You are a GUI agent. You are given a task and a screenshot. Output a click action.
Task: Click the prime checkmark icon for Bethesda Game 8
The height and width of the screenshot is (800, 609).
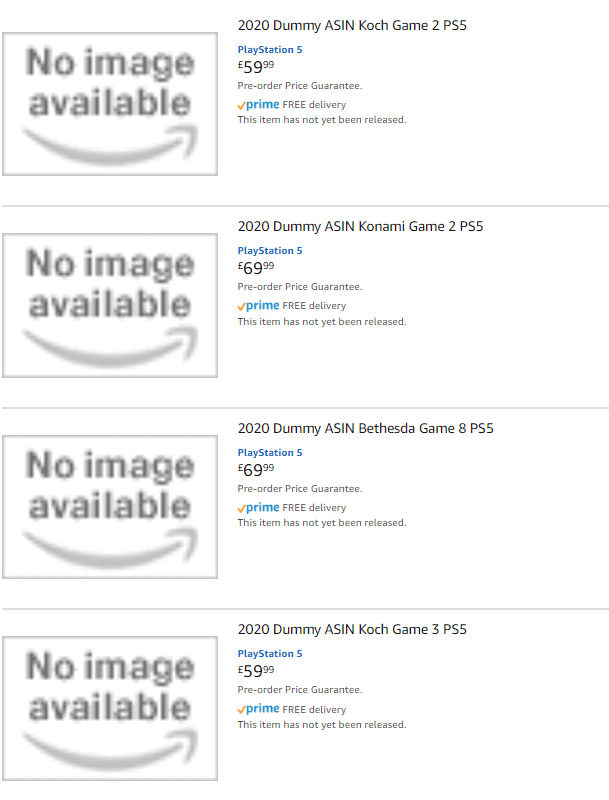(x=241, y=509)
